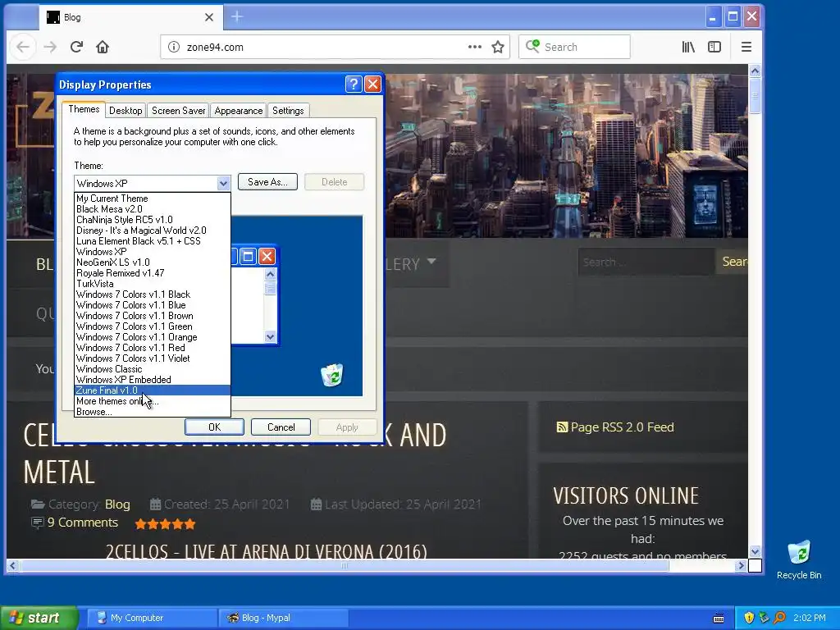Screen dimensions: 840x630
Task: Click the Page RSS 2.0 Feed link
Action: tap(615, 427)
